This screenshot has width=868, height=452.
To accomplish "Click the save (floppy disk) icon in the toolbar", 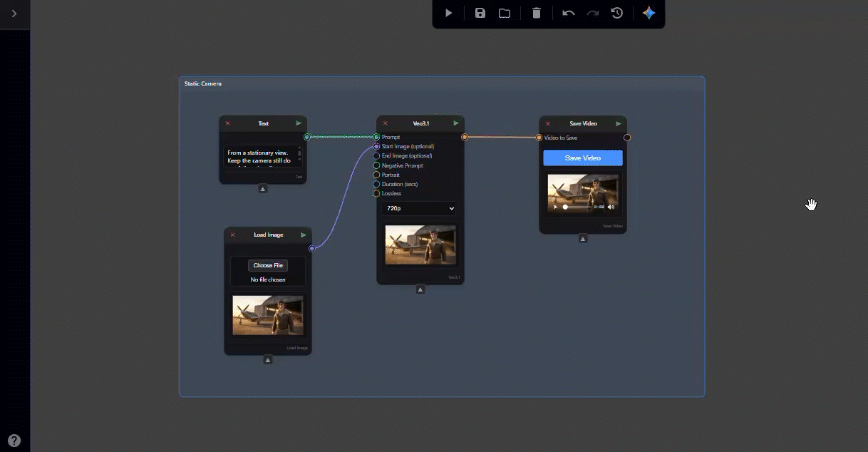I will 480,13.
